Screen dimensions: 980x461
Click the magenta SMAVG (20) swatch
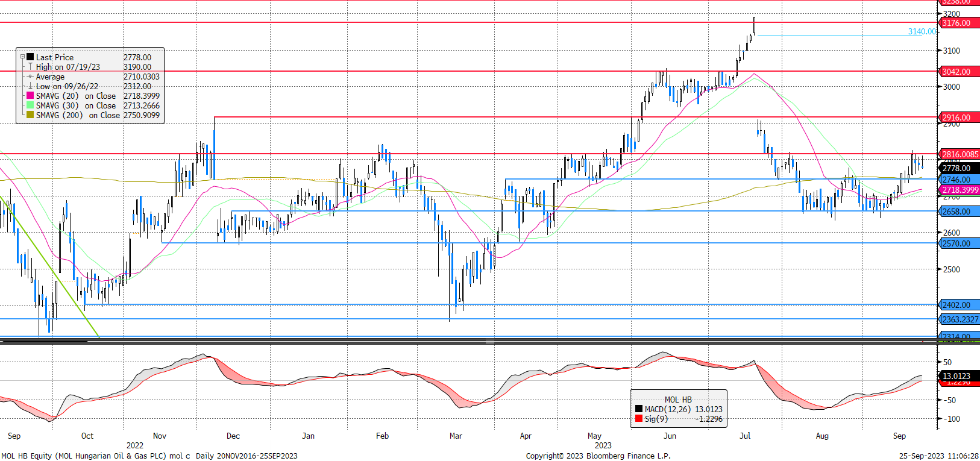click(30, 96)
